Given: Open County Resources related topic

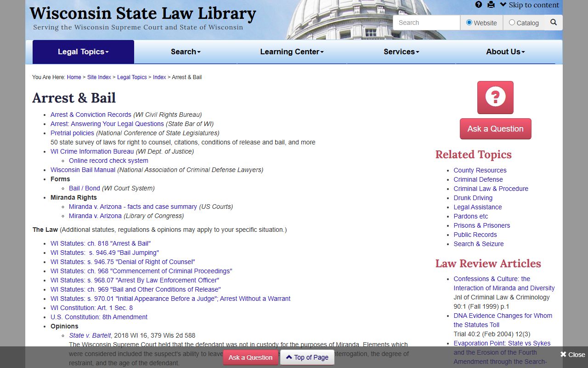Looking at the screenshot, I should point(480,170).
